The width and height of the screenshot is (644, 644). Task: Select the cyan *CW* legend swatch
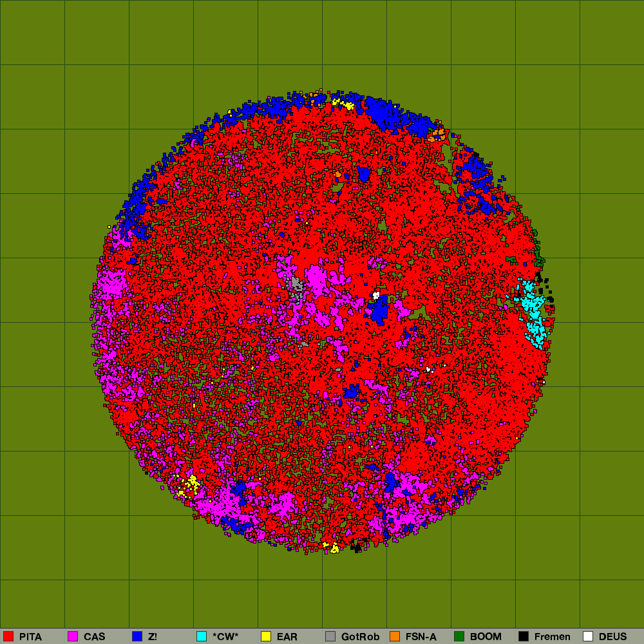[x=202, y=636]
